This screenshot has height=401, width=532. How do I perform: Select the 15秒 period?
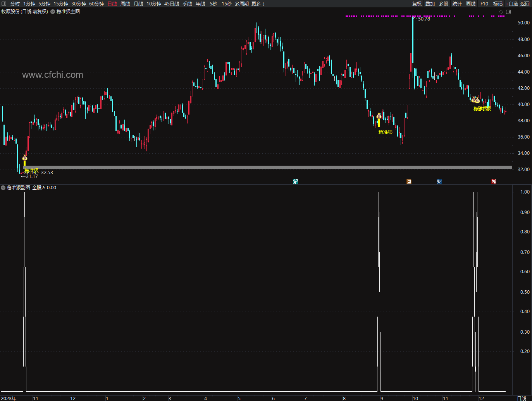click(227, 3)
